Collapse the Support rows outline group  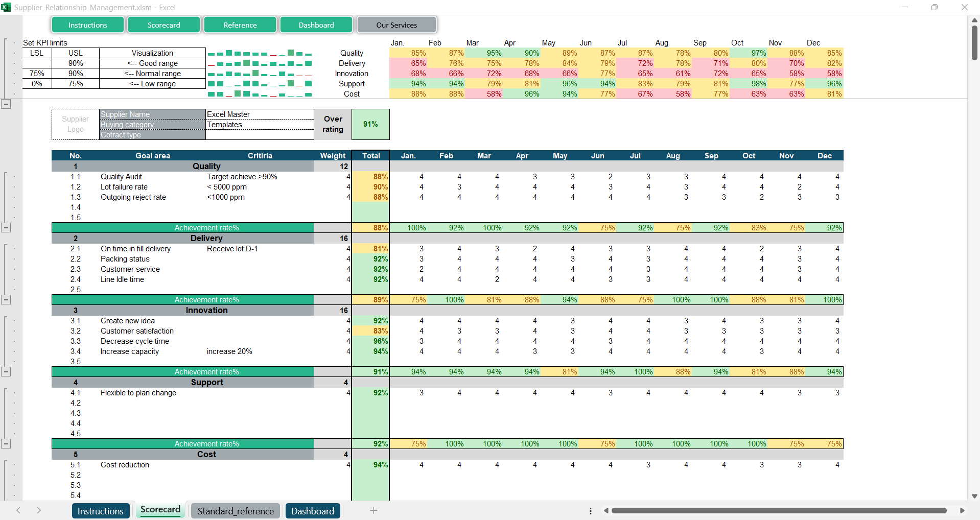pos(6,444)
